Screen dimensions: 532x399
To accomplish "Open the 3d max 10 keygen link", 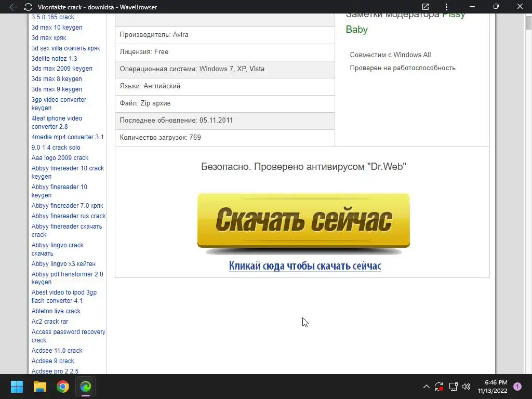I will [57, 28].
